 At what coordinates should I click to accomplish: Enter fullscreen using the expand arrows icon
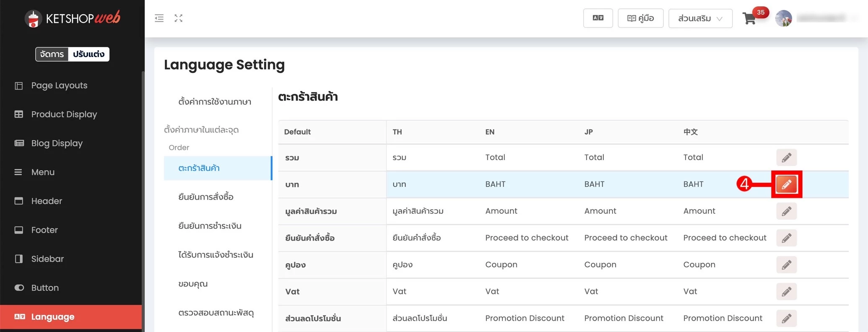(179, 18)
